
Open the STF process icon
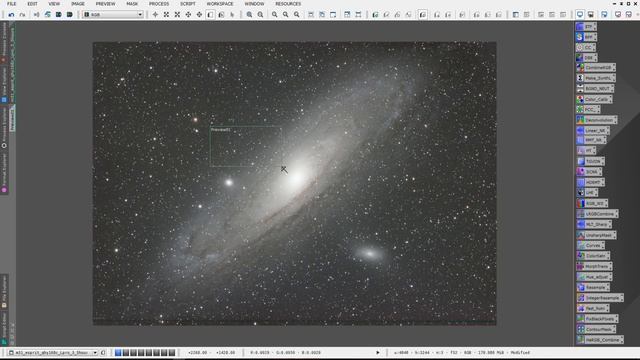586,27
